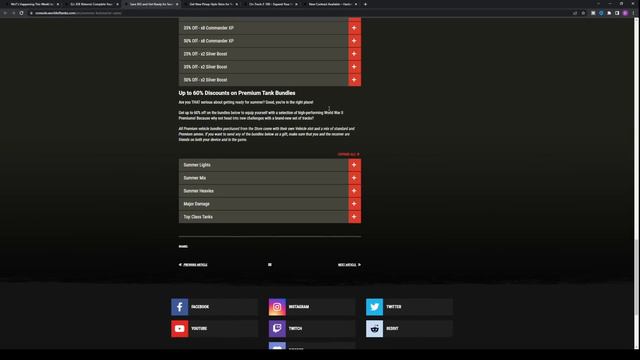Expand the Summer Heavies bundle

[x=270, y=191]
